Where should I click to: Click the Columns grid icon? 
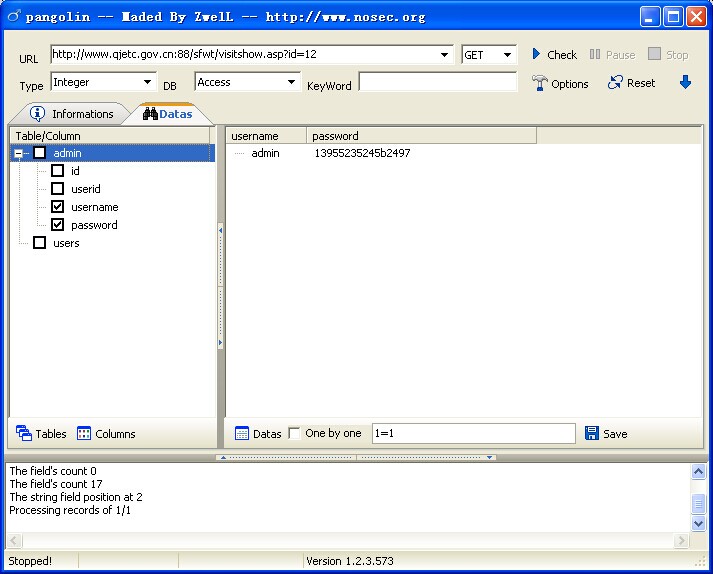84,433
